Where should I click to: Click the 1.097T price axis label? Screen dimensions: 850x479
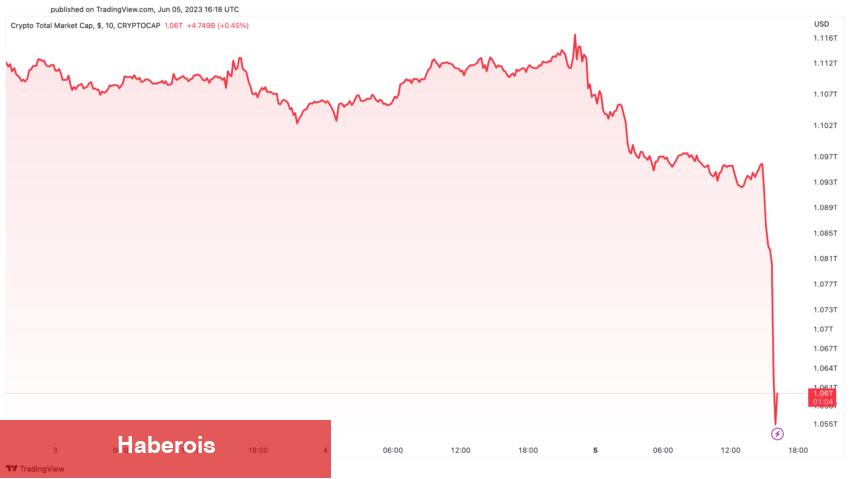point(825,157)
